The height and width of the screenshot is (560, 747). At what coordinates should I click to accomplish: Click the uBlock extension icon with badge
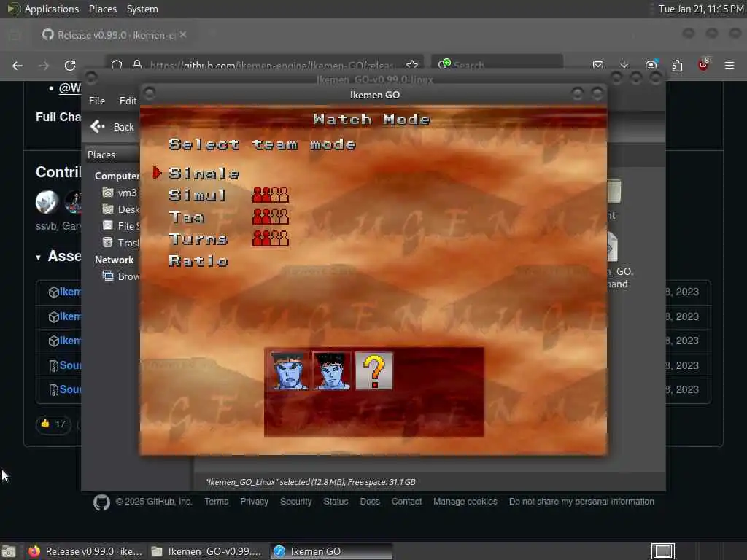click(x=703, y=65)
